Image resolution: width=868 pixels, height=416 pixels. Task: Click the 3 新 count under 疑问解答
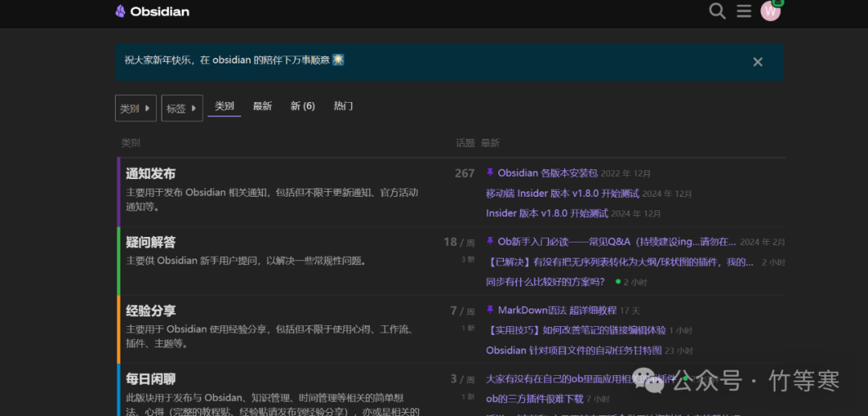click(468, 259)
